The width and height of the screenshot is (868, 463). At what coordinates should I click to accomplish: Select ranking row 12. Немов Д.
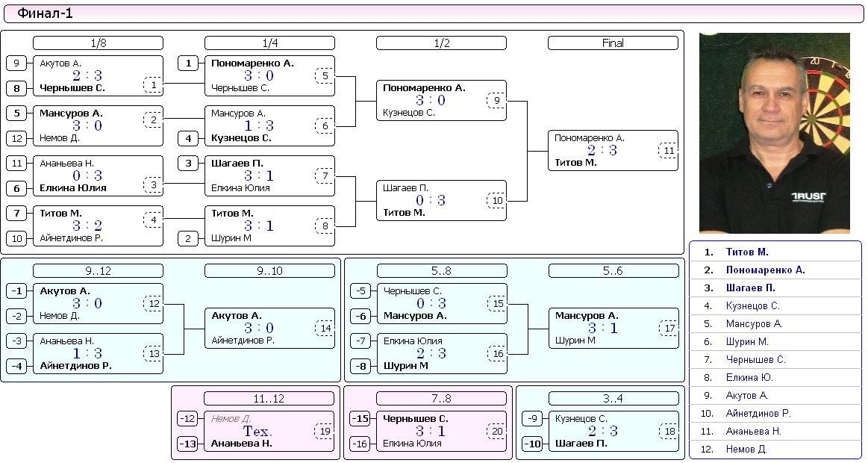click(775, 449)
